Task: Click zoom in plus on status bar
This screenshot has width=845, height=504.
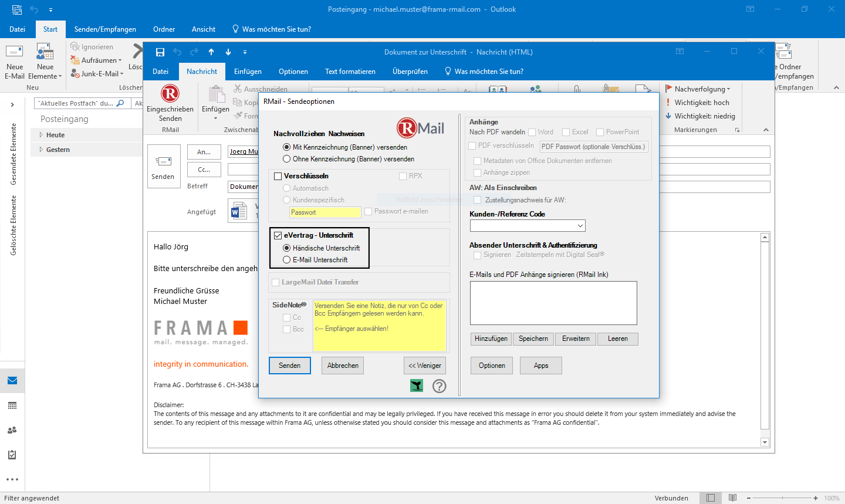Action: pyautogui.click(x=816, y=498)
